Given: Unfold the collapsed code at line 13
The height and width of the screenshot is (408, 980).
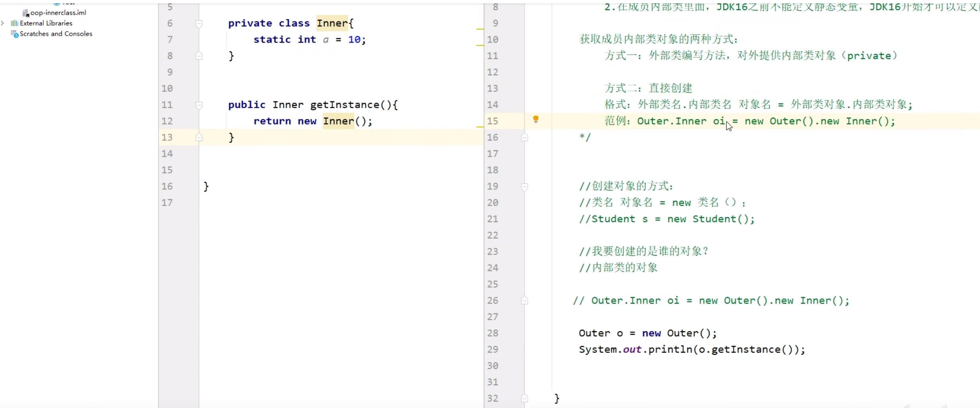Looking at the screenshot, I should tap(199, 137).
